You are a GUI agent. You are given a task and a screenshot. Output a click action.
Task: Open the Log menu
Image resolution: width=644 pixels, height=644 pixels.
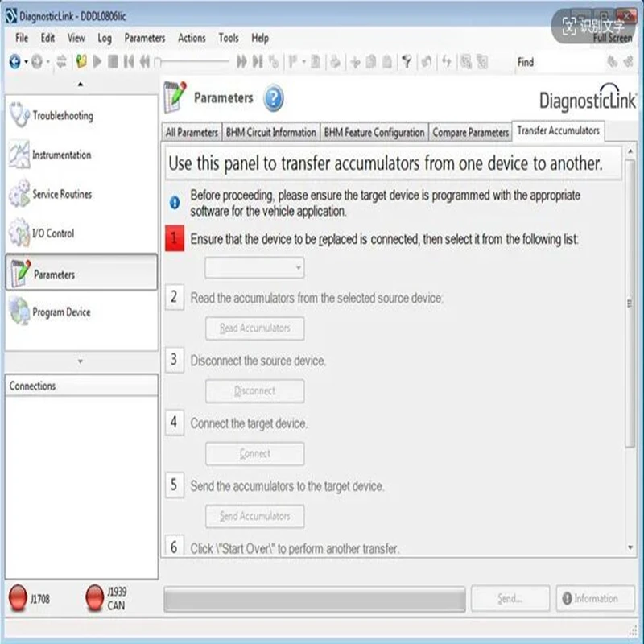tap(105, 38)
